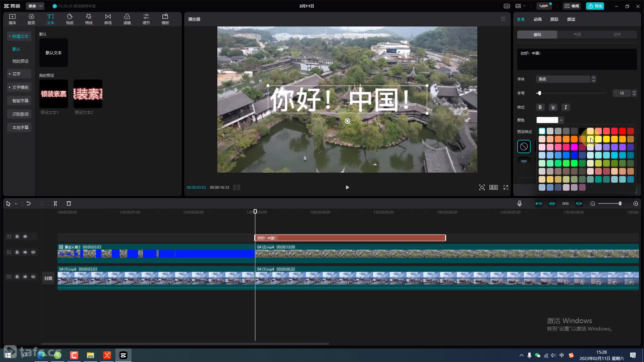Toggle the preview axis icon
The width and height of the screenshot is (644, 362).
click(x=579, y=203)
